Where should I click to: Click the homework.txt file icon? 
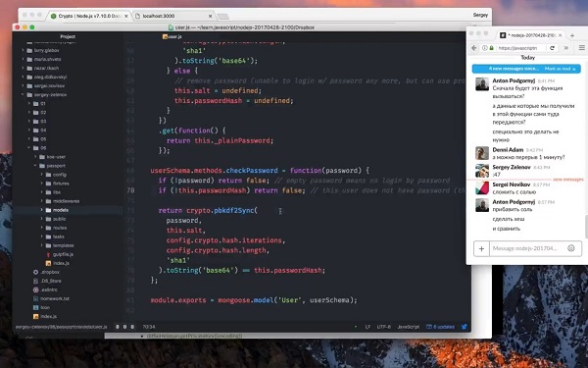tap(36, 299)
